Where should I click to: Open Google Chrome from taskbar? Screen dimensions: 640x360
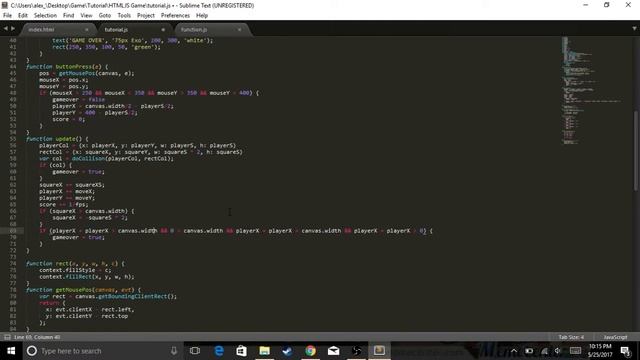311,351
